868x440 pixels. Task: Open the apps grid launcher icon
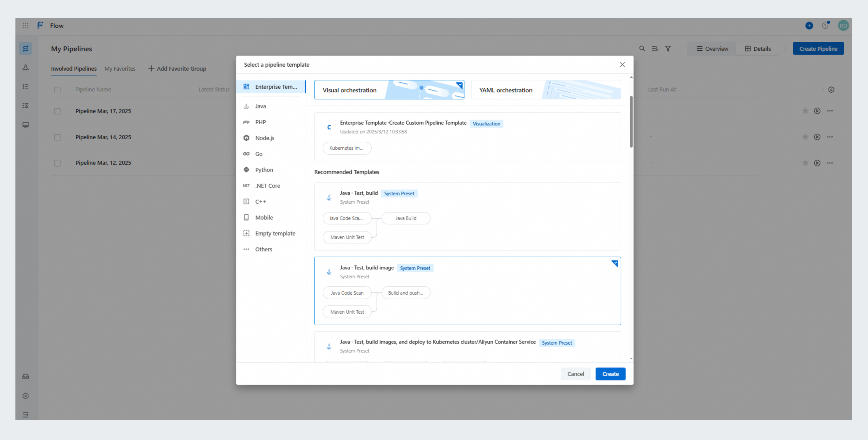(x=26, y=26)
